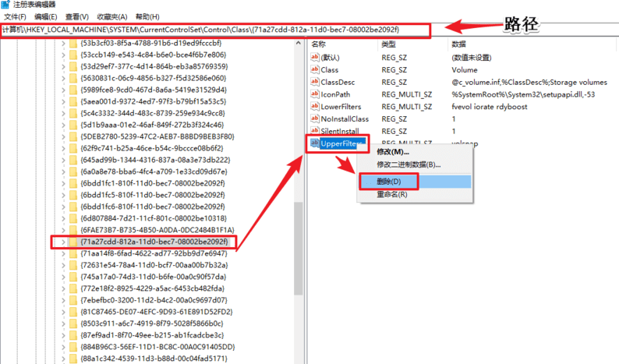619x364 pixels.
Task: Click the UpperFilters value icon
Action: tap(315, 143)
